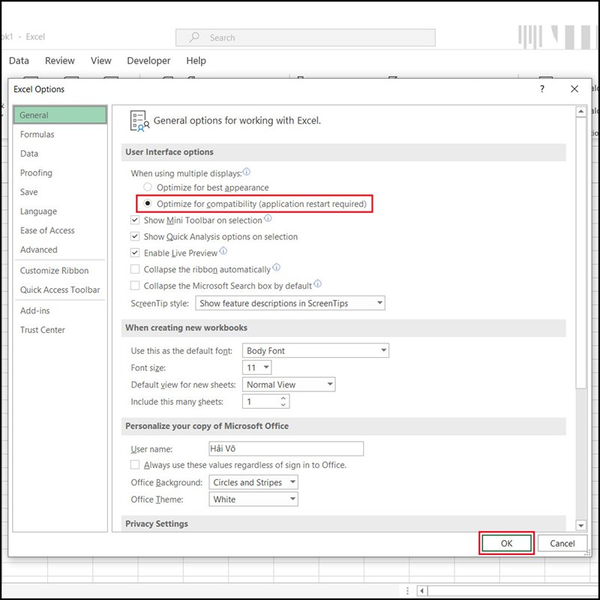Select Optimize for compatibility radio button
The height and width of the screenshot is (600, 600).
tap(148, 204)
